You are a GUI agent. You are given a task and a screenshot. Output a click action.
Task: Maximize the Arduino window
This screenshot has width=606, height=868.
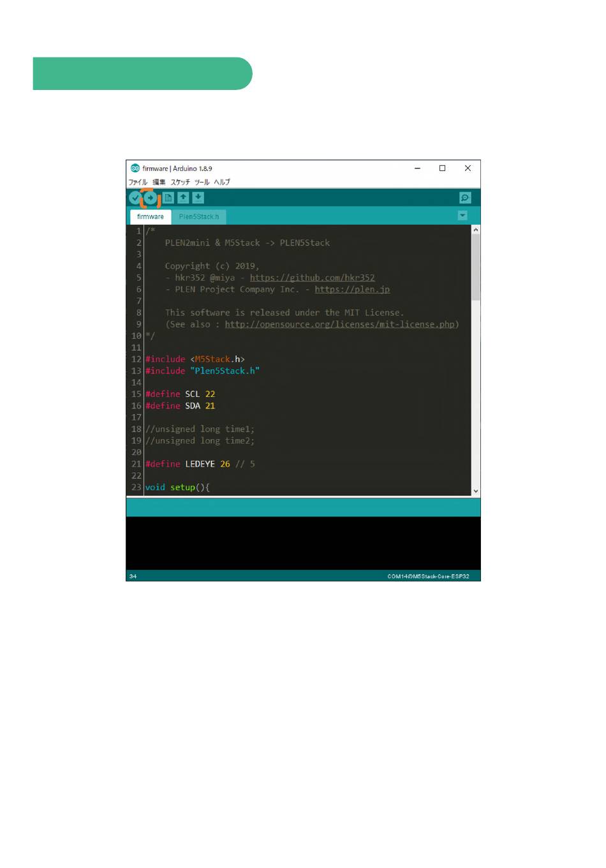point(442,168)
